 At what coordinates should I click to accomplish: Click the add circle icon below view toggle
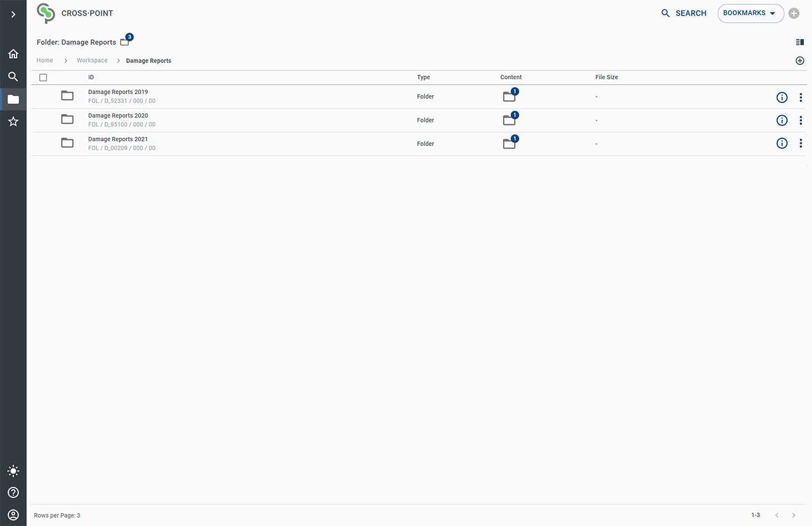(x=799, y=61)
